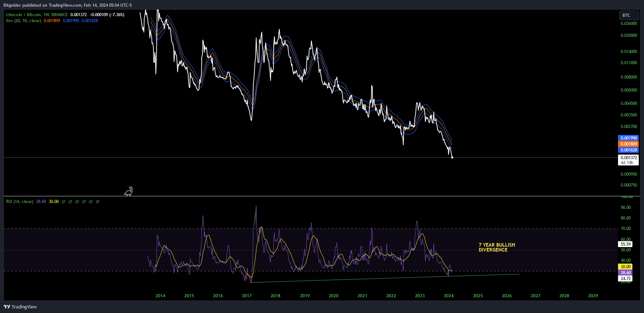Viewport: 644px width, 313px height.
Task: Click the RSI (14, close) indicator label
Action: [20, 202]
